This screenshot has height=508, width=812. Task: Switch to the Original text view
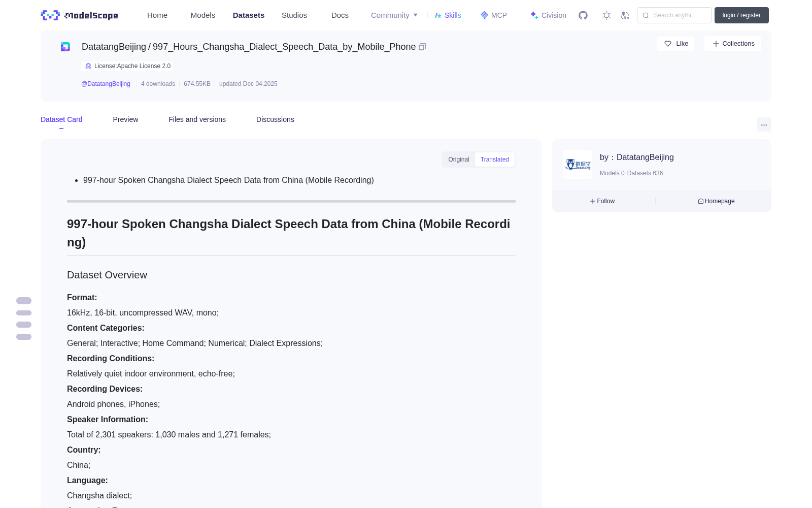(459, 160)
